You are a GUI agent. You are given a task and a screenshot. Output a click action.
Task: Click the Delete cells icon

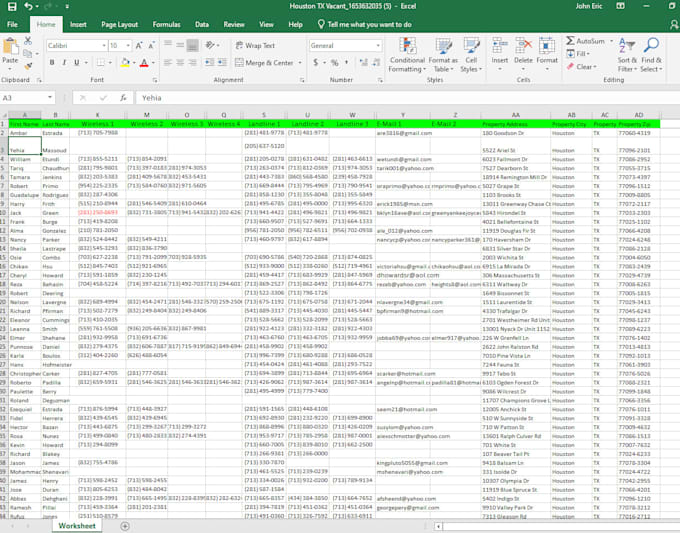523,46
